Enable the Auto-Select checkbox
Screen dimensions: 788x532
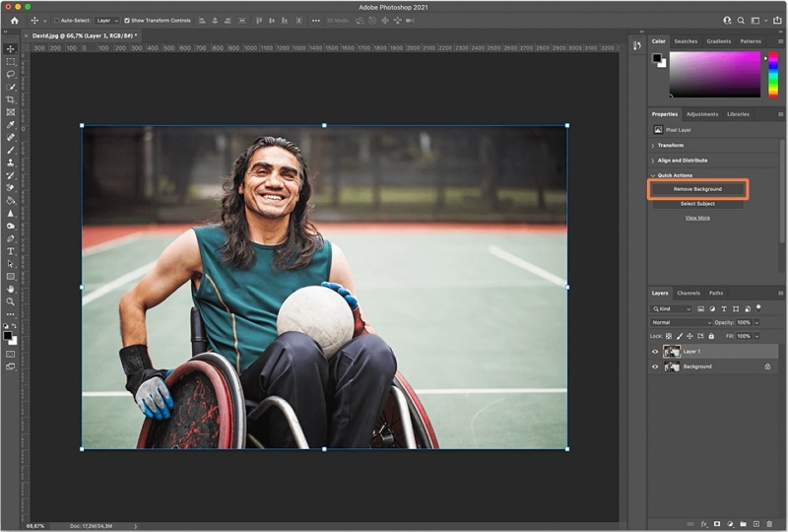click(x=56, y=20)
